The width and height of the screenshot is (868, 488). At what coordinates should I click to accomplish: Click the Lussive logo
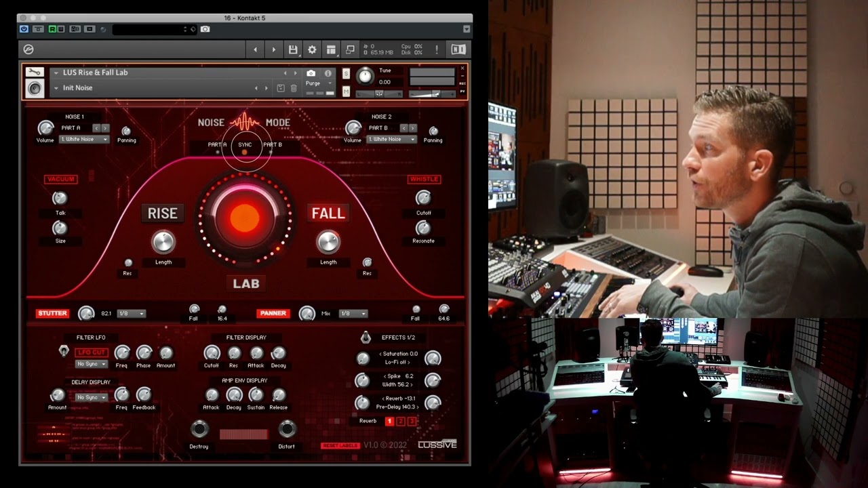(x=437, y=445)
